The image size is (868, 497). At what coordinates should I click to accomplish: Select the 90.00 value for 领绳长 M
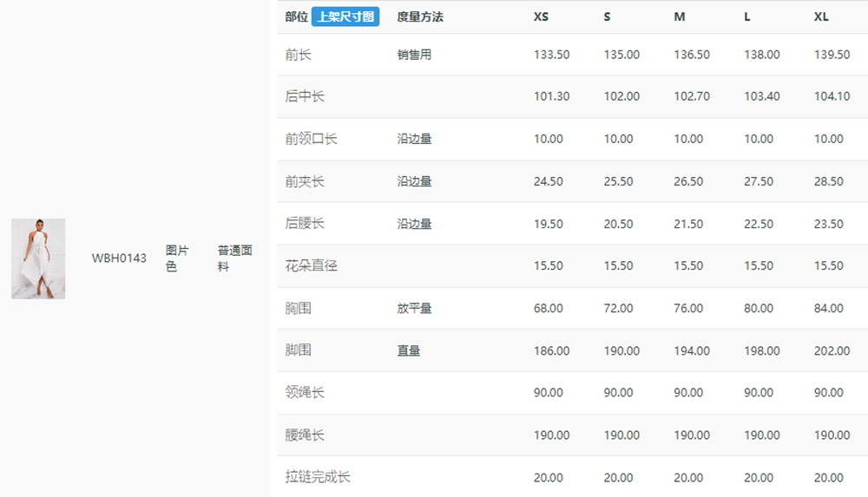pos(688,392)
